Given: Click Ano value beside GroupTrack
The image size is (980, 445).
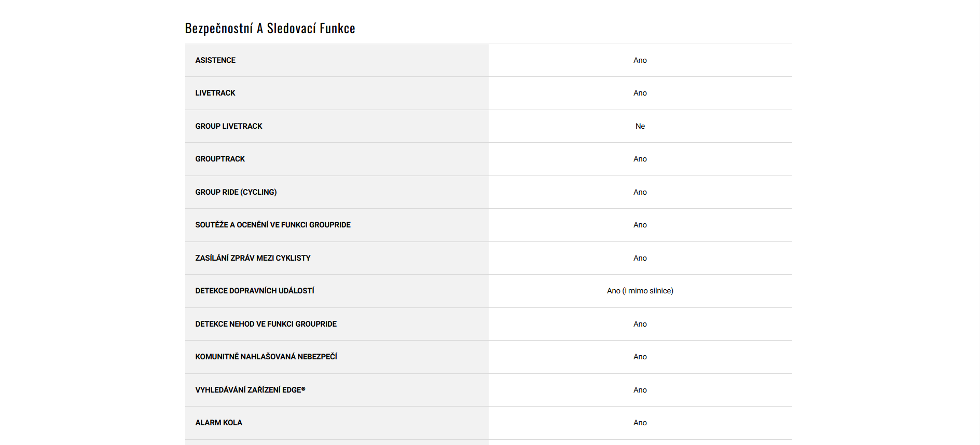Looking at the screenshot, I should (x=640, y=159).
